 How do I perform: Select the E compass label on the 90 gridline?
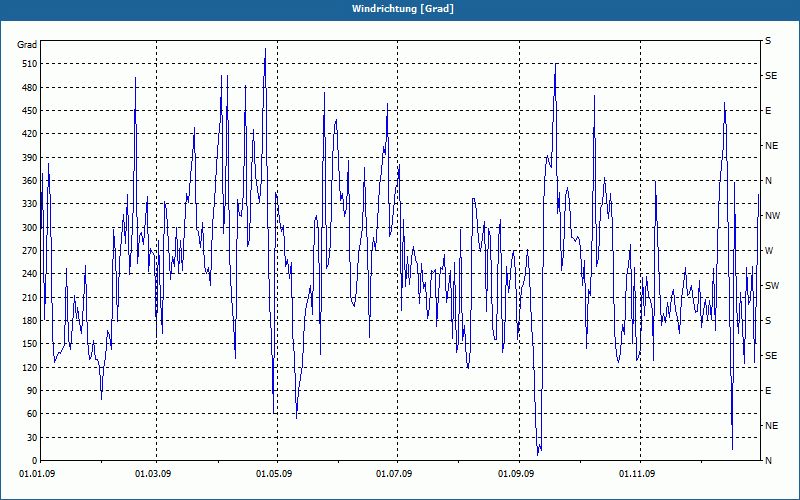pyautogui.click(x=768, y=391)
